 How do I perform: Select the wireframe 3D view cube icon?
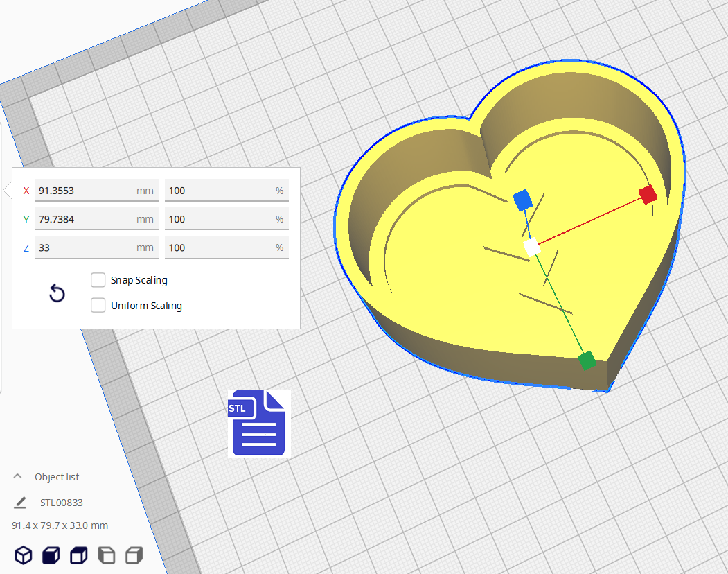point(23,555)
